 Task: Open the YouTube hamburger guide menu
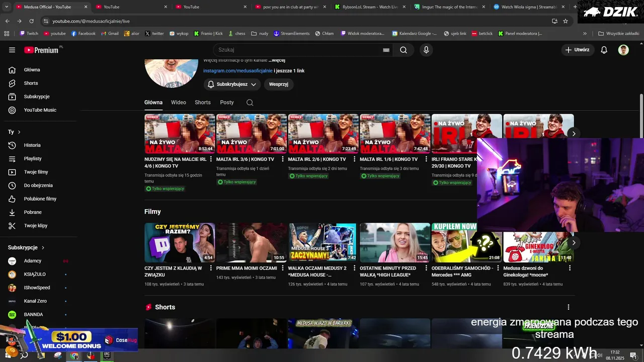pos(12,50)
